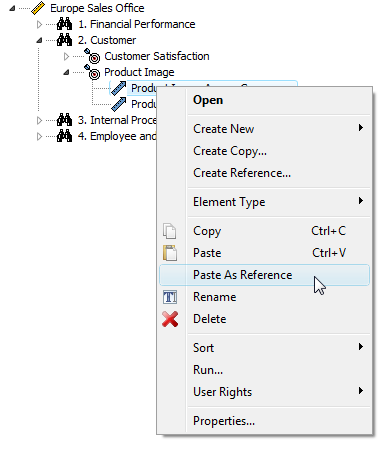
Task: Choose Paste Ctrl+V menu entry
Action: (x=264, y=253)
